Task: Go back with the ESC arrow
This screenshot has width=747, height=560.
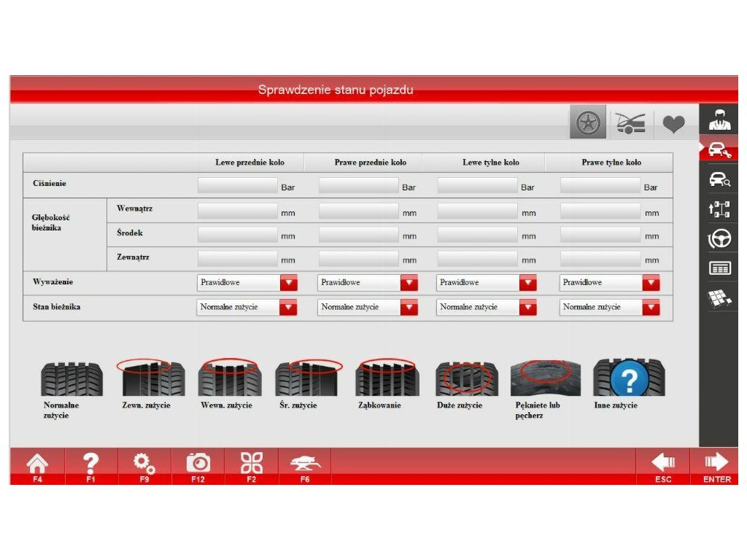Action: pos(663,467)
